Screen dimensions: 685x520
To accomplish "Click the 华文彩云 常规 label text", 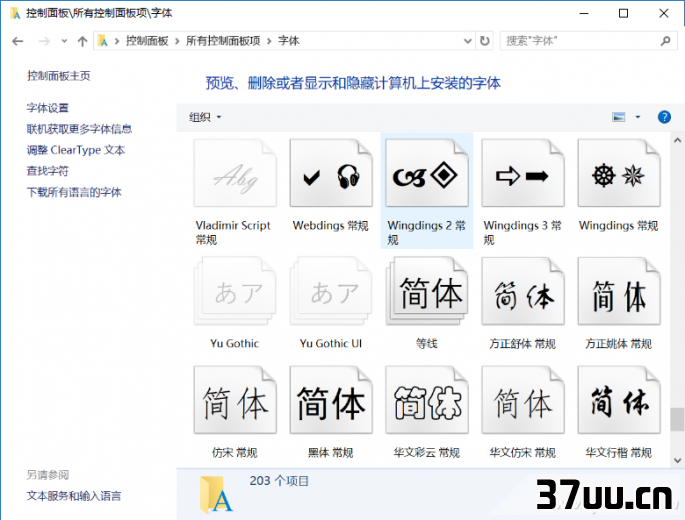I will tap(427, 453).
